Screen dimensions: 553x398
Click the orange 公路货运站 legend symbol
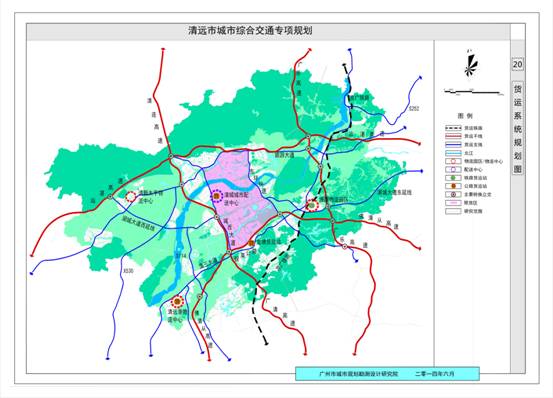(453, 186)
